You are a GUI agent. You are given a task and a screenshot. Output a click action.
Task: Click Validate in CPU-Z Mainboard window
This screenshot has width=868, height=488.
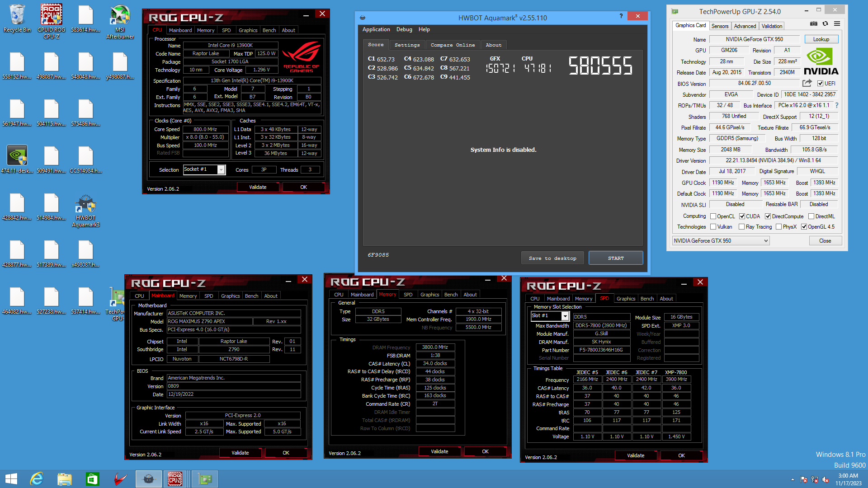(240, 453)
